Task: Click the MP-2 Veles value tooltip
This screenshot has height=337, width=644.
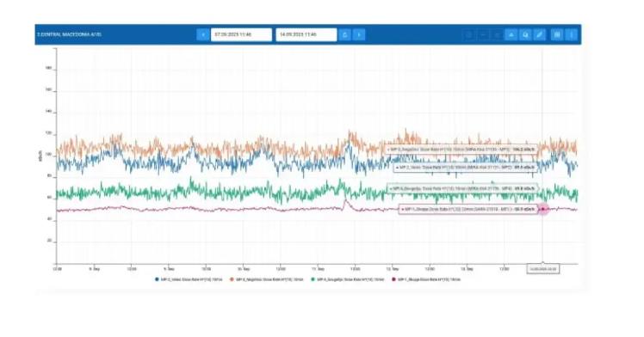Action: point(465,168)
